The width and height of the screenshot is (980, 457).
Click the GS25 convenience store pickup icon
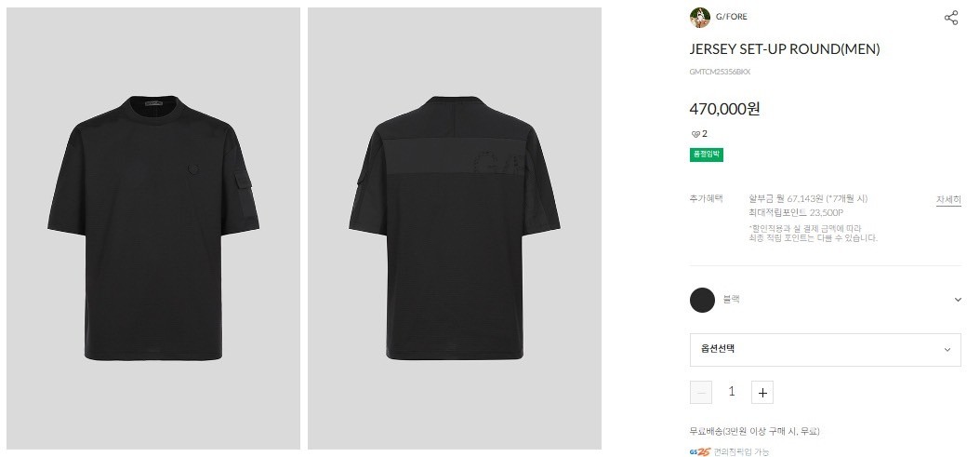[700, 452]
